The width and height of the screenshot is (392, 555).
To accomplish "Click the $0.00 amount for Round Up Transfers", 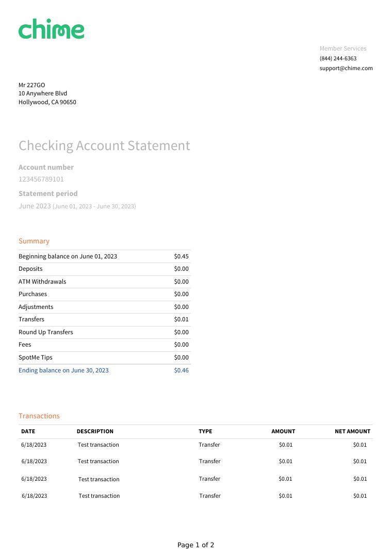I will coord(181,332).
